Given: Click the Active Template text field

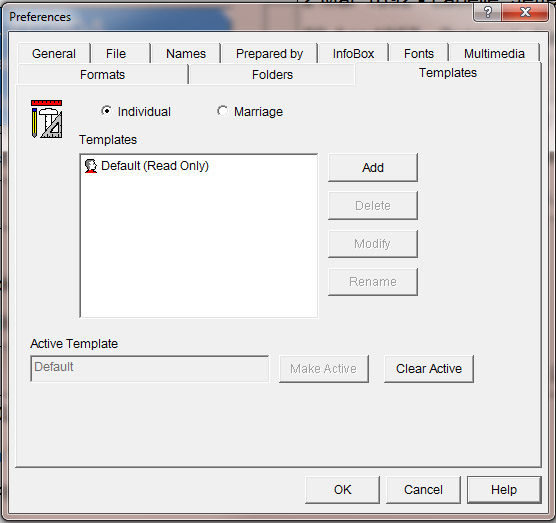Looking at the screenshot, I should [x=150, y=369].
